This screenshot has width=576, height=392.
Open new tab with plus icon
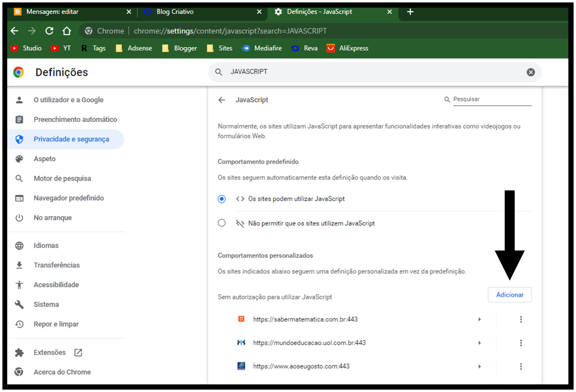(410, 12)
